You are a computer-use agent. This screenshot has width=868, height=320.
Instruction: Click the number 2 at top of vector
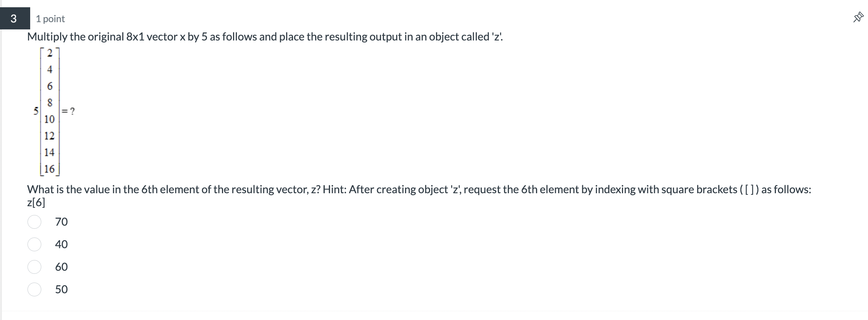point(49,53)
